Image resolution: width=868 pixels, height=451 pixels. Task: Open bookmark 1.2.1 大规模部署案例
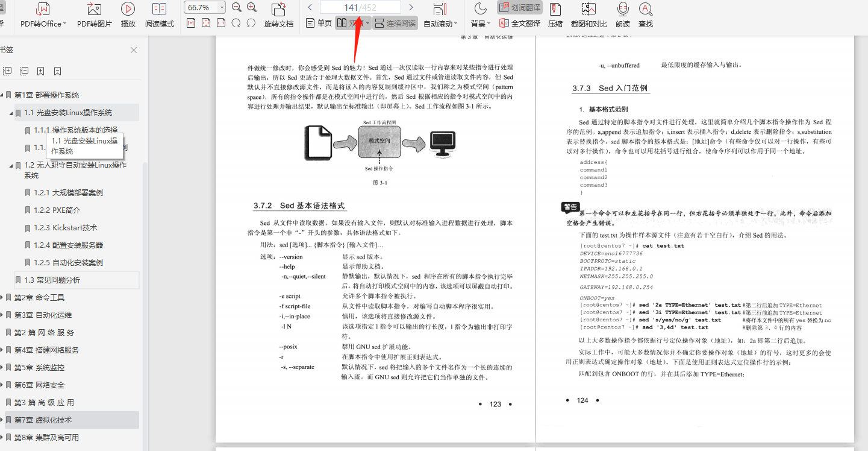tap(68, 193)
